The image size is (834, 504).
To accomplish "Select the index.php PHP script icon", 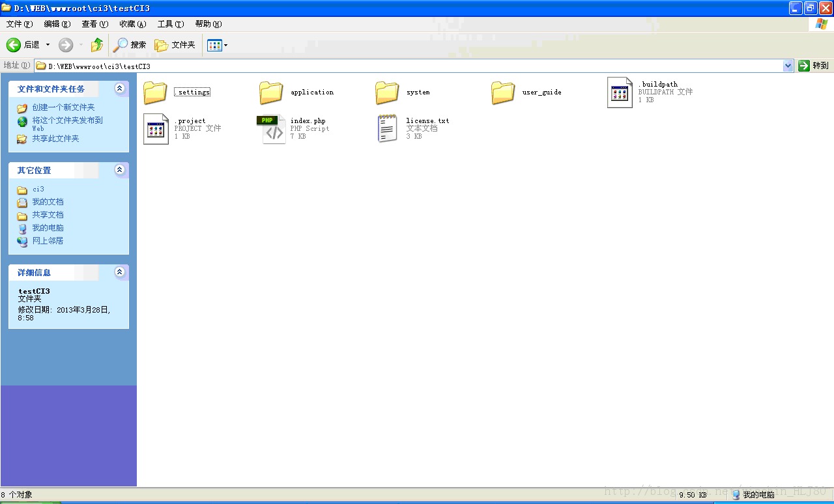I will 271,129.
